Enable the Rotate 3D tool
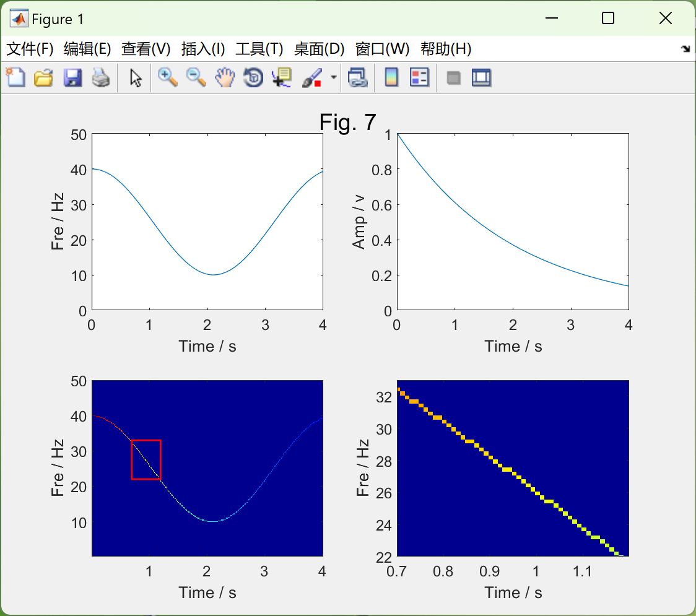 tap(253, 77)
